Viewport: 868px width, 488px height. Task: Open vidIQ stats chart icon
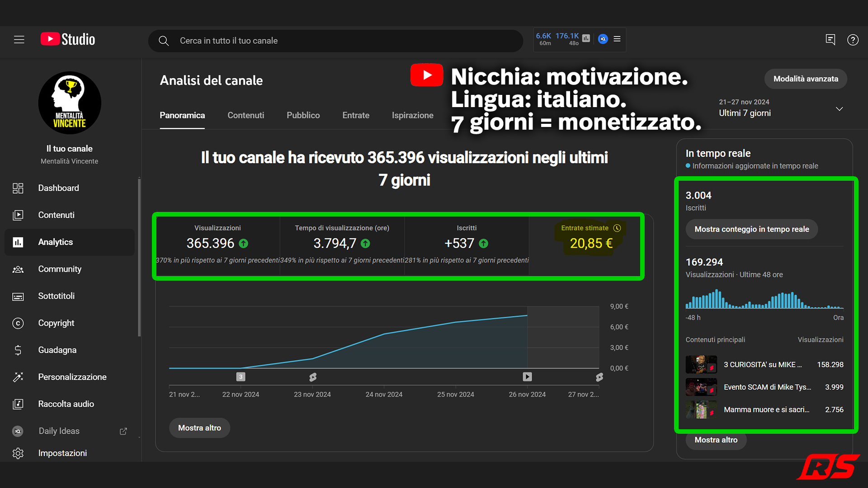tap(586, 39)
